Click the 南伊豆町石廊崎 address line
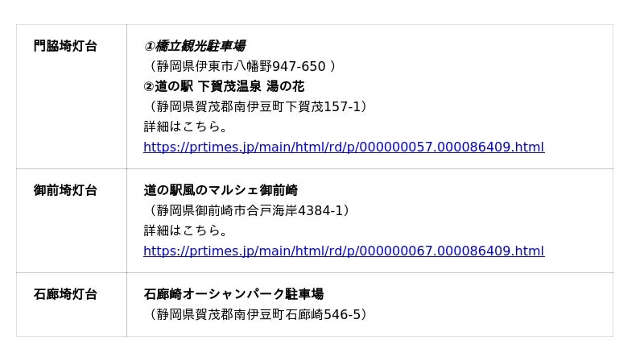644x361 pixels. coord(258,315)
